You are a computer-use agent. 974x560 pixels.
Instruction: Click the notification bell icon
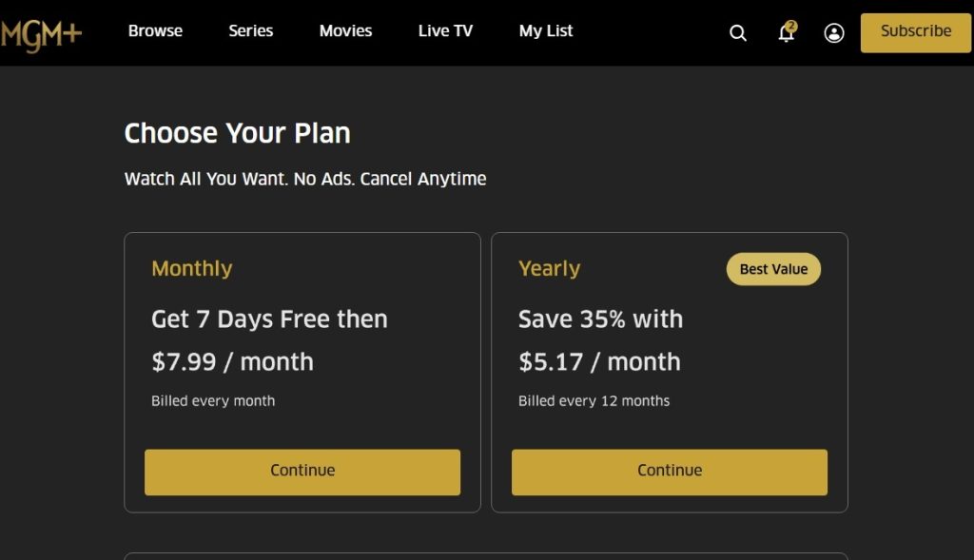(x=785, y=33)
